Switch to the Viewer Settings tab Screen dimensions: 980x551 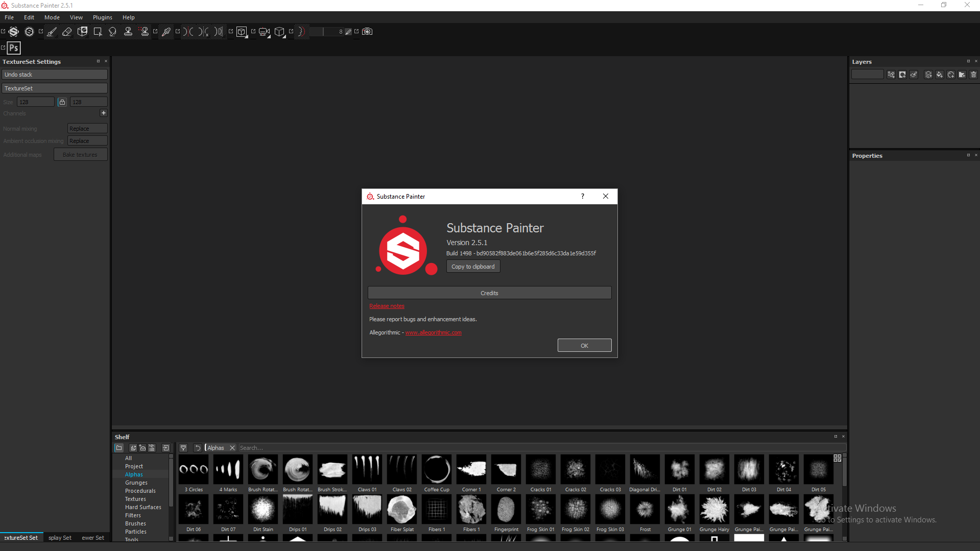tap(92, 538)
